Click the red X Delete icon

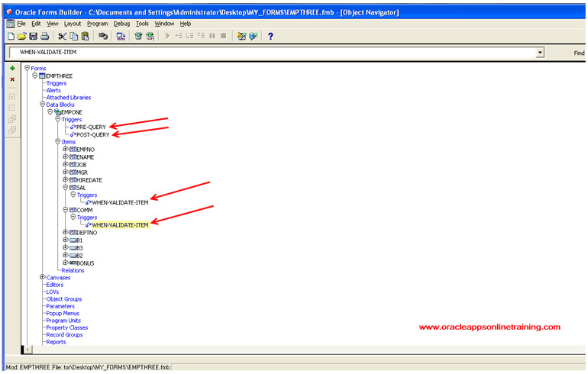point(12,79)
